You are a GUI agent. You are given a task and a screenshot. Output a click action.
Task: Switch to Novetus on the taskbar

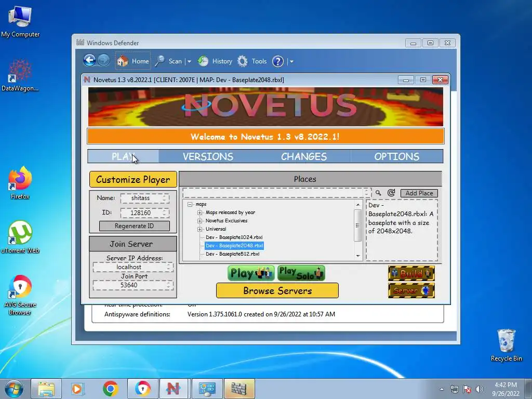click(174, 389)
